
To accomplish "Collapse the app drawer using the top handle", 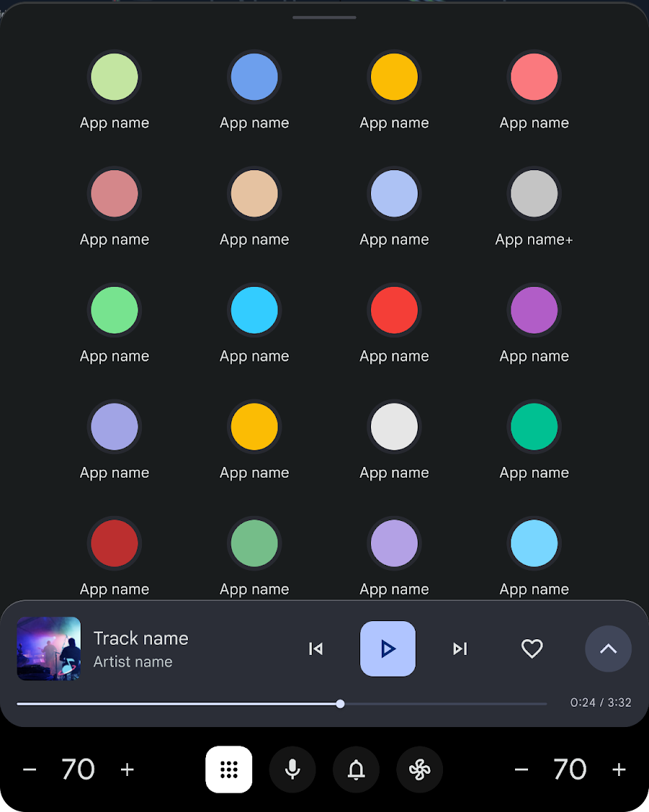I will click(323, 17).
